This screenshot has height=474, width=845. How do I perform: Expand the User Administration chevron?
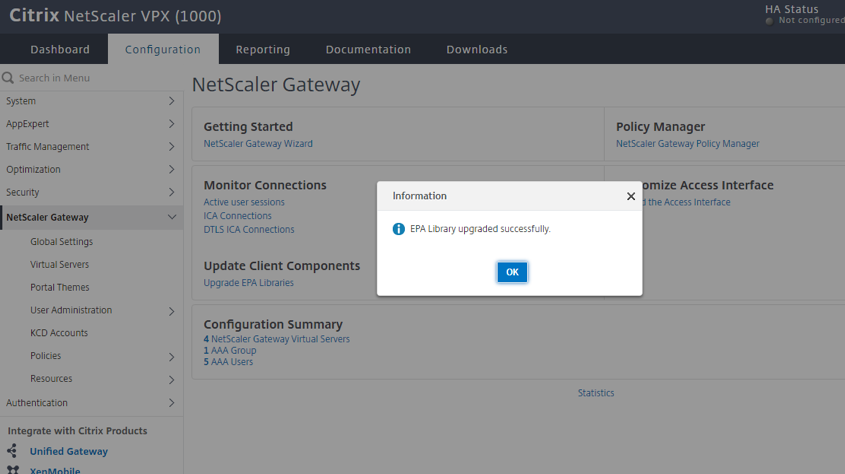click(171, 311)
